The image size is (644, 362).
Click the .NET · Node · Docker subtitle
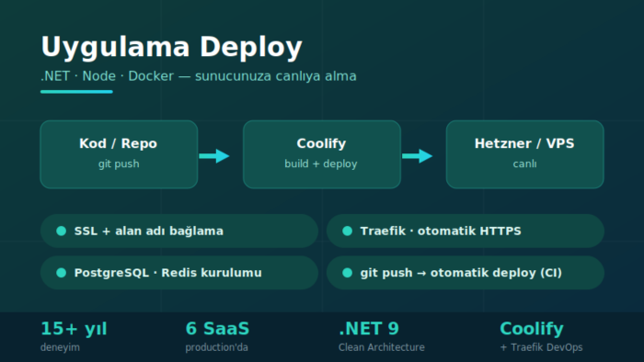199,76
